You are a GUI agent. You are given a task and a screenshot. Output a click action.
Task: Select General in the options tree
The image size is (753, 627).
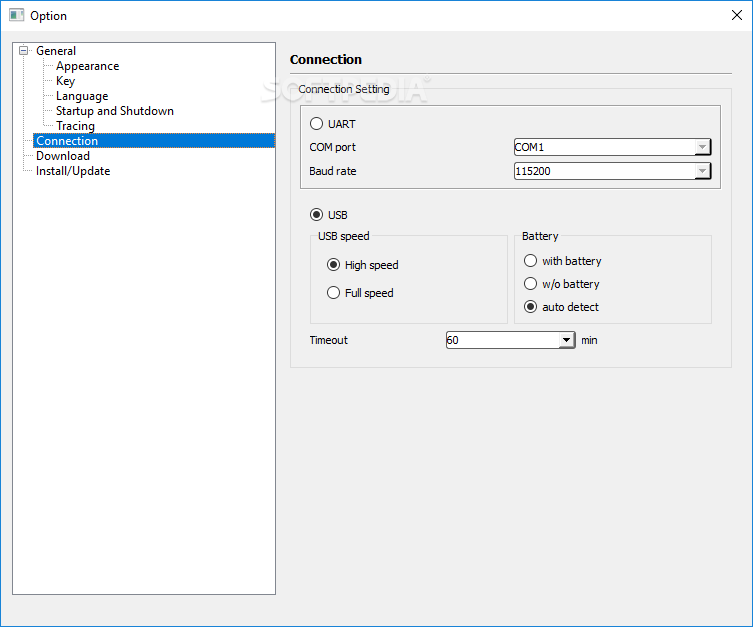point(56,51)
